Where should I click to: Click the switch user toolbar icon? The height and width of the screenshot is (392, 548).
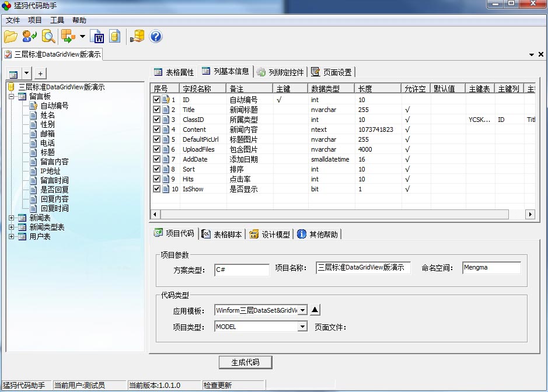tap(29, 37)
